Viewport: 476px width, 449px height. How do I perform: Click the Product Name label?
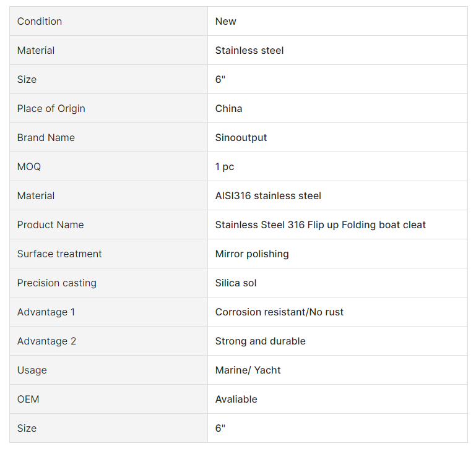coord(50,224)
